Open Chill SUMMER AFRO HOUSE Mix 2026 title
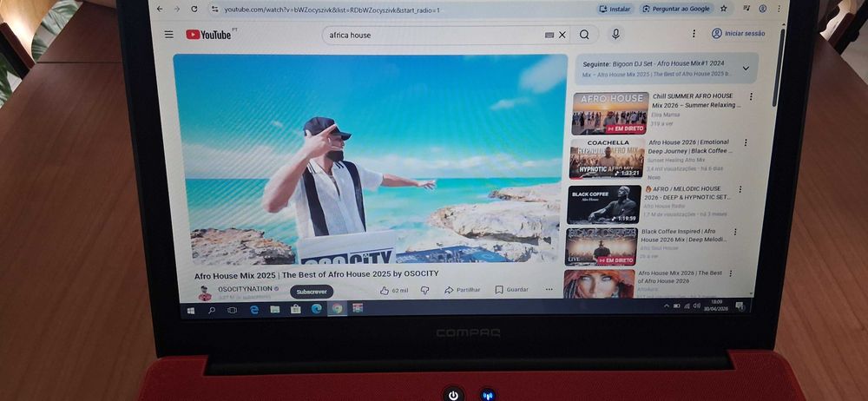The width and height of the screenshot is (868, 401). tap(695, 101)
